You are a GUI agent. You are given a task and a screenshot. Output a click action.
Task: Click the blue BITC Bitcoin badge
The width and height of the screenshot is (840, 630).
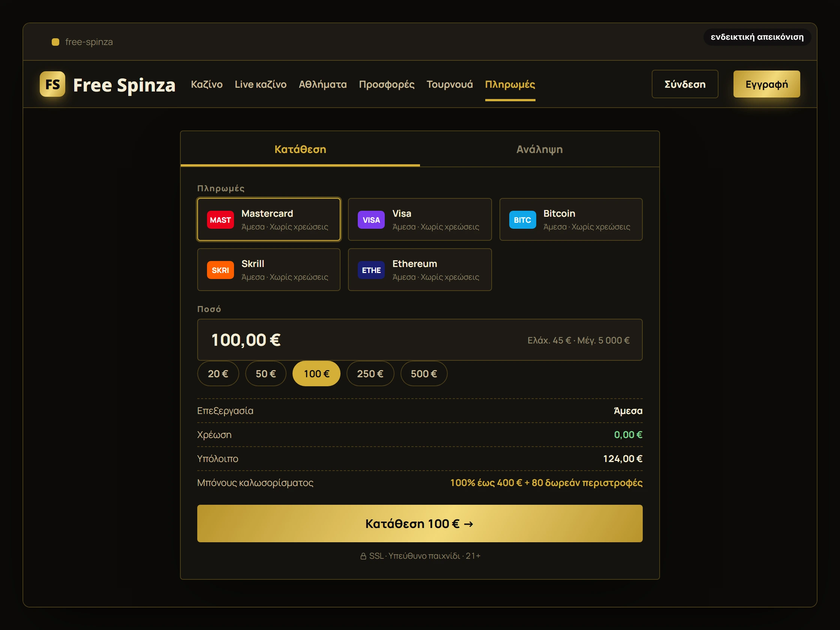click(522, 220)
